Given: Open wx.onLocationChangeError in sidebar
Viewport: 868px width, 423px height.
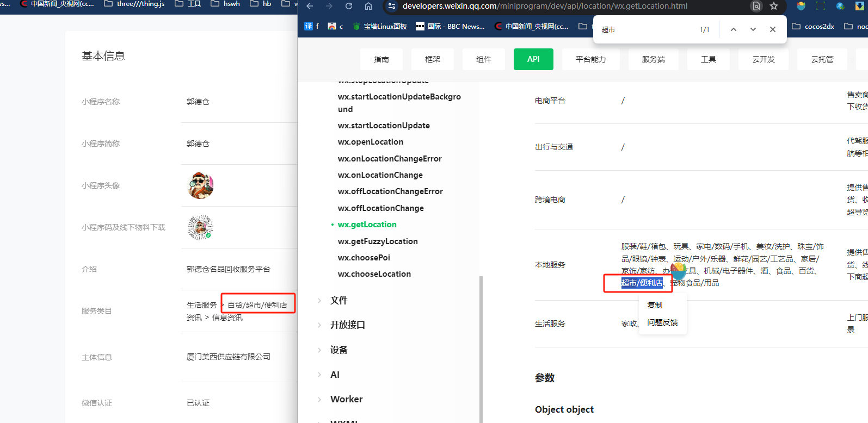Looking at the screenshot, I should click(390, 159).
